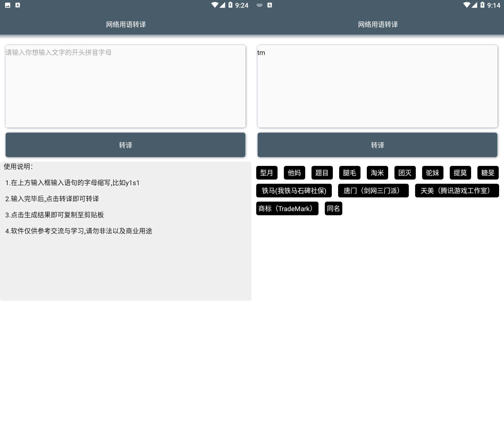Image resolution: width=504 pixels, height=448 pixels.
Task: Select the 驼妹 result chip
Action: tap(432, 173)
